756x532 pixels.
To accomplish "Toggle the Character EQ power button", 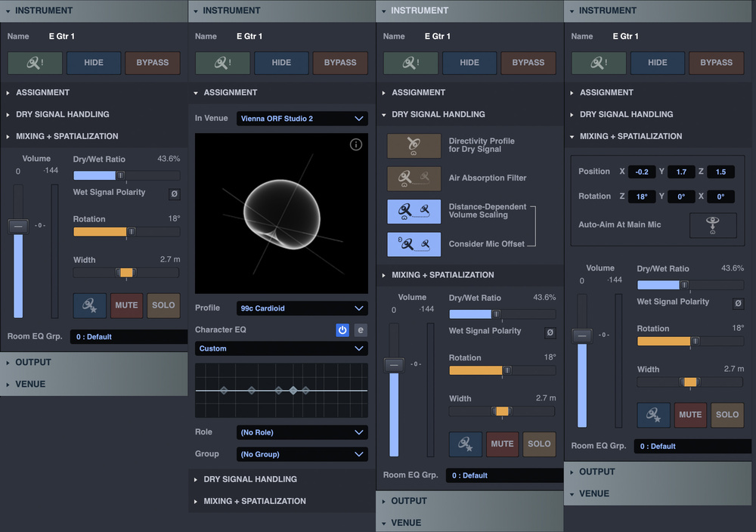I will 342,330.
